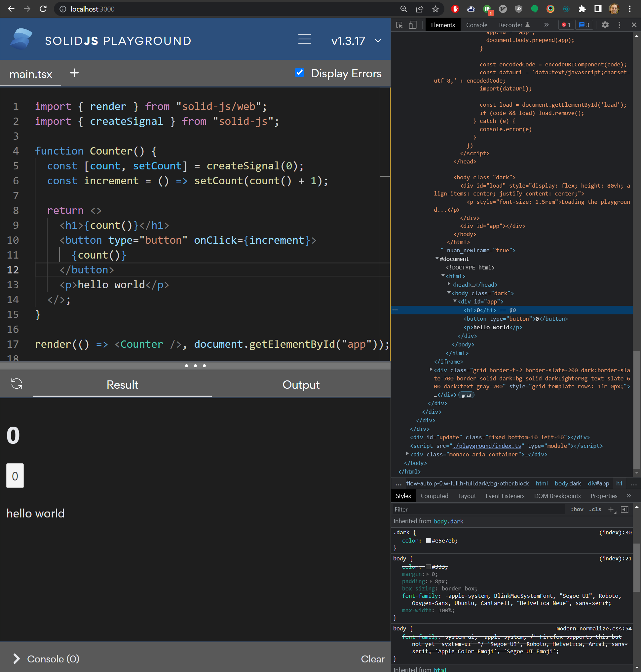The height and width of the screenshot is (672, 641).
Task: Select the inspect element picker tool
Action: click(399, 25)
